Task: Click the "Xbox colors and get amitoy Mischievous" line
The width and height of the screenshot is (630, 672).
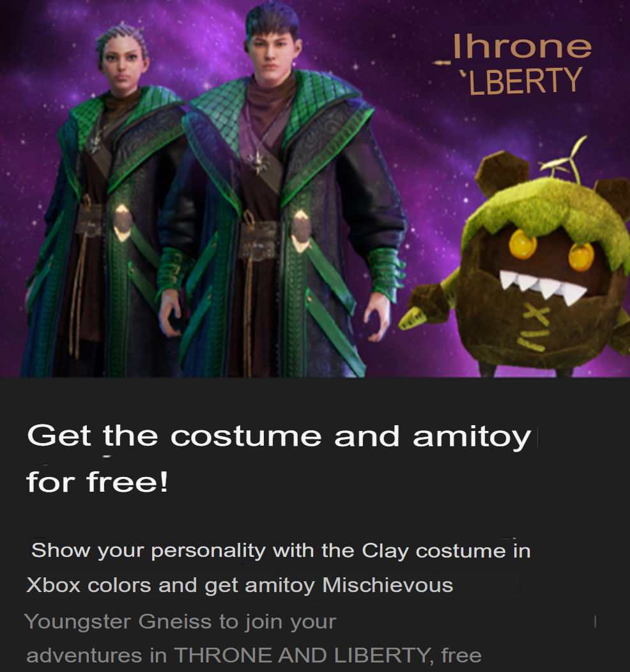Action: click(x=240, y=586)
